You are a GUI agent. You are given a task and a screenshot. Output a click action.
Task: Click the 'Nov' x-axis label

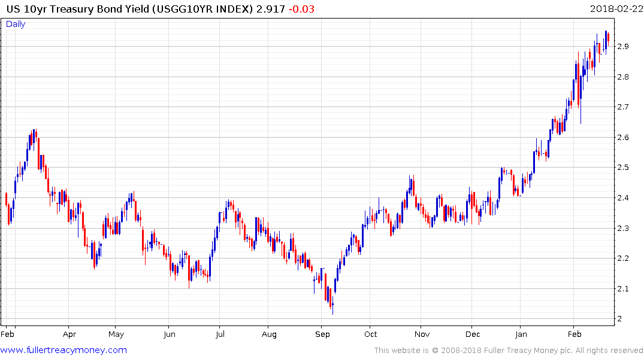point(422,334)
